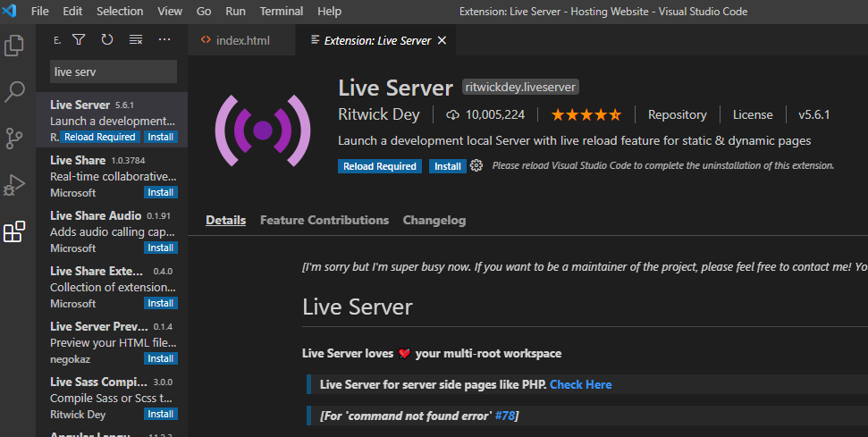The height and width of the screenshot is (437, 868).
Task: Open the Explorer view in activity bar
Action: (x=14, y=45)
